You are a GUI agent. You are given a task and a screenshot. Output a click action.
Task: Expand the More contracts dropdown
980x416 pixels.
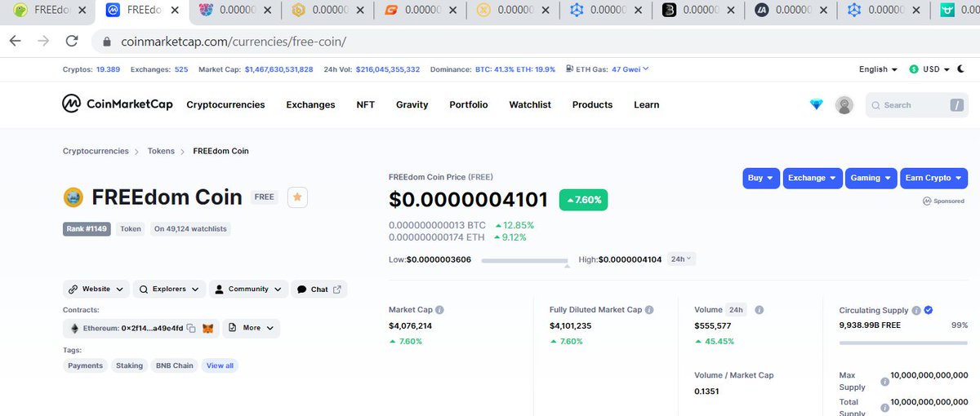tap(251, 328)
